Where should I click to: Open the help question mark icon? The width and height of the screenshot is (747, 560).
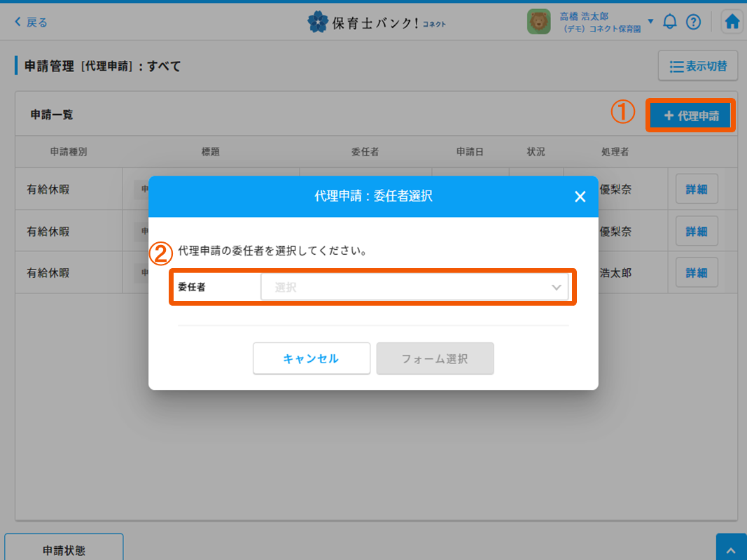point(693,22)
